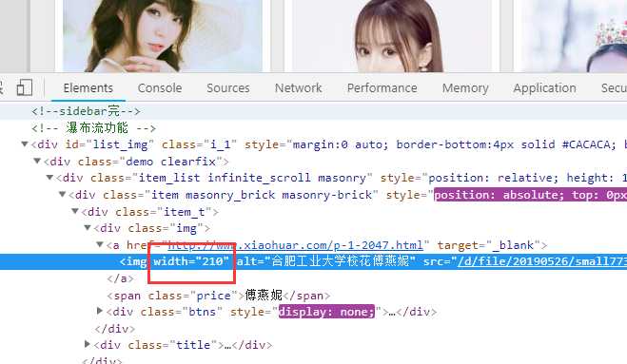Collapse the div id="list_img" node
Viewport: 627px width, 364px height.
[25, 144]
